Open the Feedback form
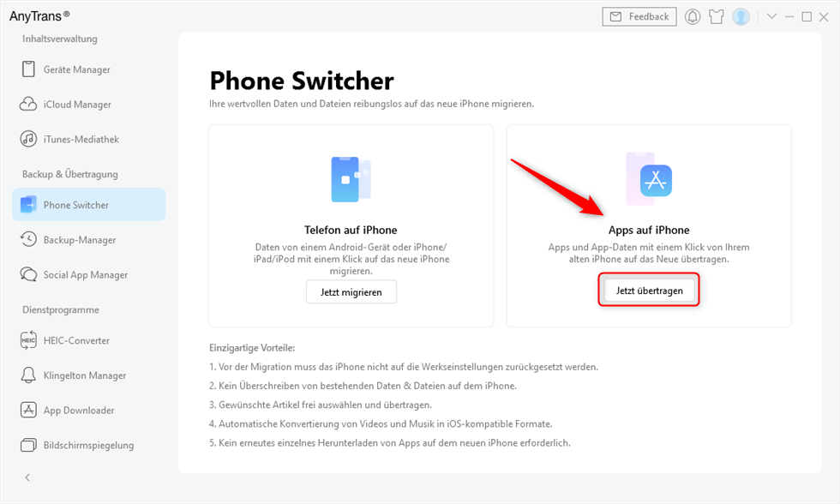The image size is (840, 504). 639,16
